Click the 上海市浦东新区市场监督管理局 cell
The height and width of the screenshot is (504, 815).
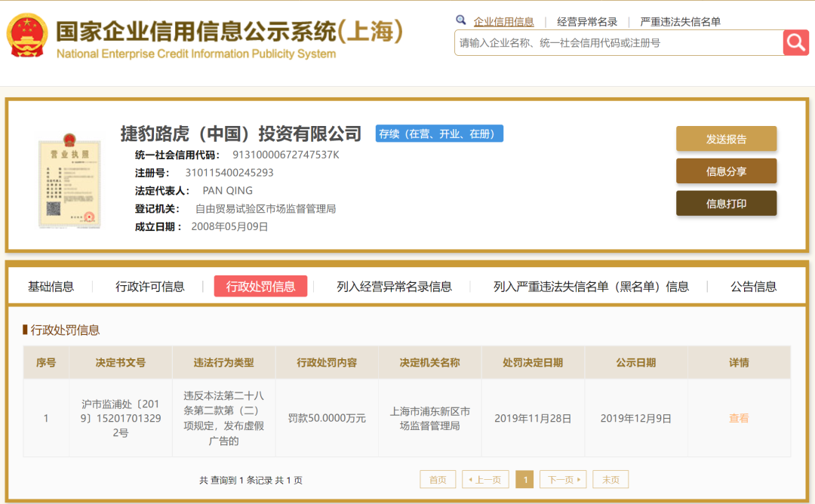[430, 419]
